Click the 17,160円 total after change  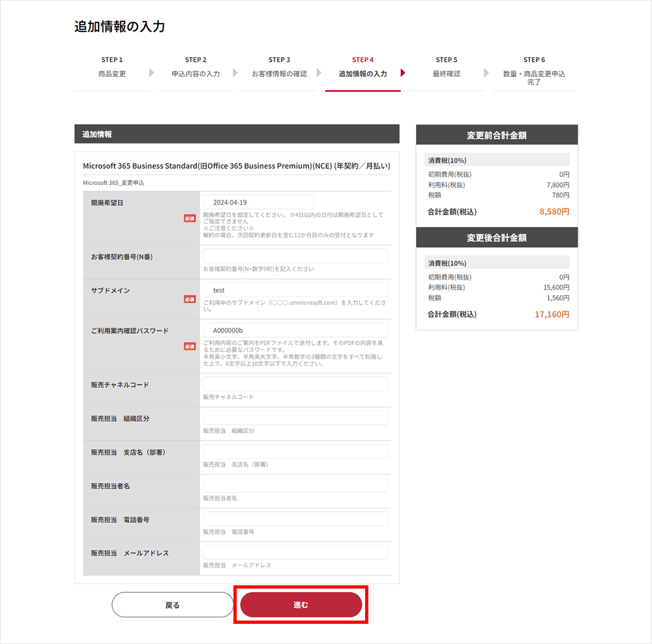click(552, 314)
